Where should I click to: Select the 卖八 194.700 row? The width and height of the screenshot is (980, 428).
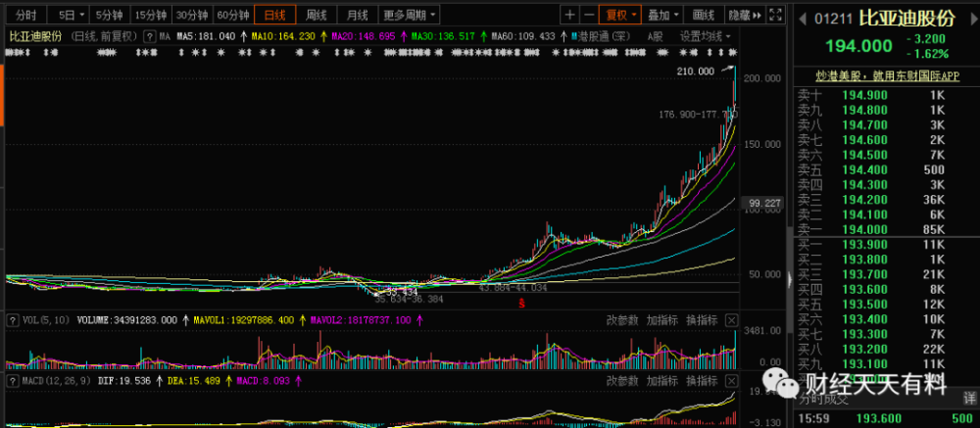(884, 125)
